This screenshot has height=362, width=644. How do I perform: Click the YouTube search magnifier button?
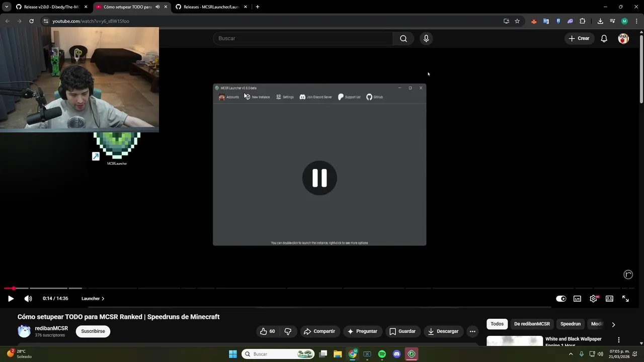pos(404,38)
